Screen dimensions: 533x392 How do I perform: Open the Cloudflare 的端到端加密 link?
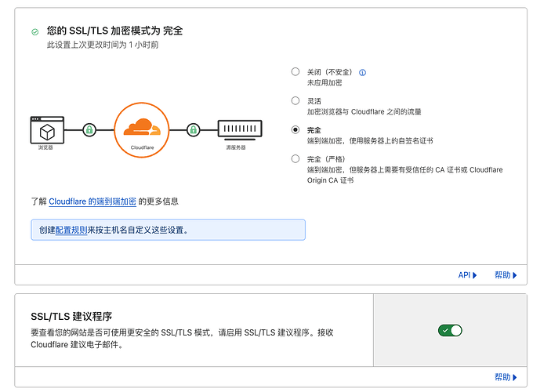(92, 201)
